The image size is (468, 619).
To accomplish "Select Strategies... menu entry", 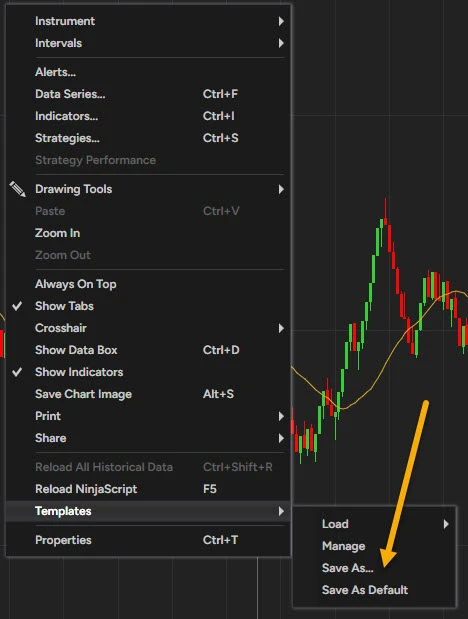I will tap(149, 138).
